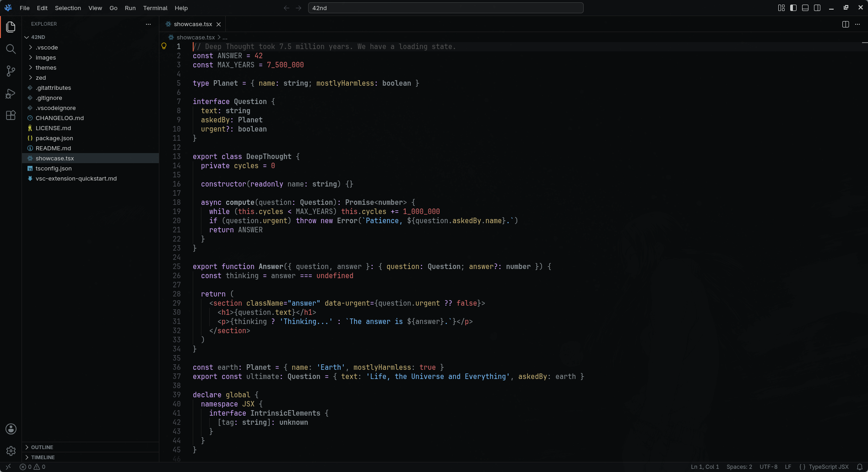Open Explorer Views and More Actions ellipsis

coord(148,24)
